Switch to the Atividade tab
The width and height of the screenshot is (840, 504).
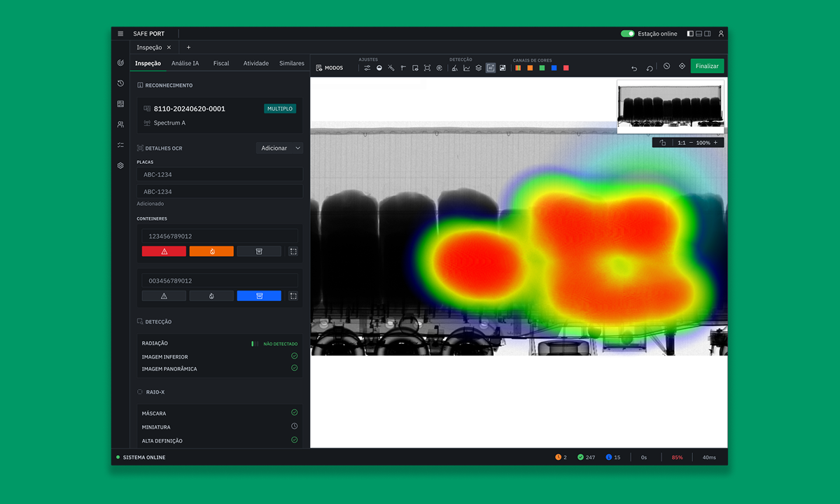256,63
